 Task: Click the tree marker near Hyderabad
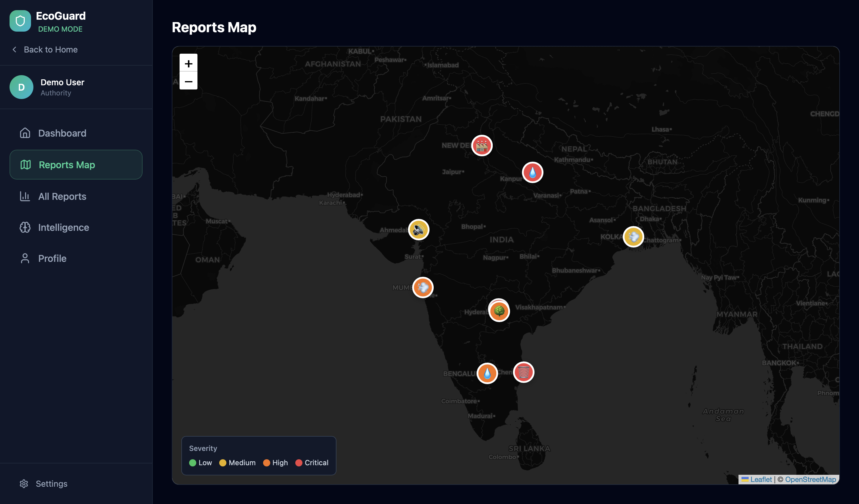(499, 311)
